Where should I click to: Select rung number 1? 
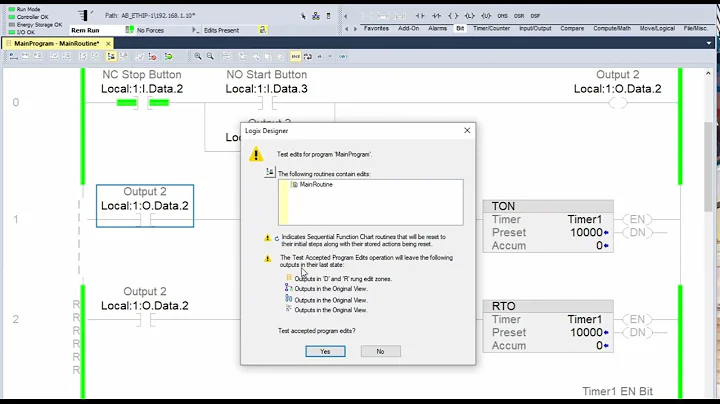tap(16, 219)
